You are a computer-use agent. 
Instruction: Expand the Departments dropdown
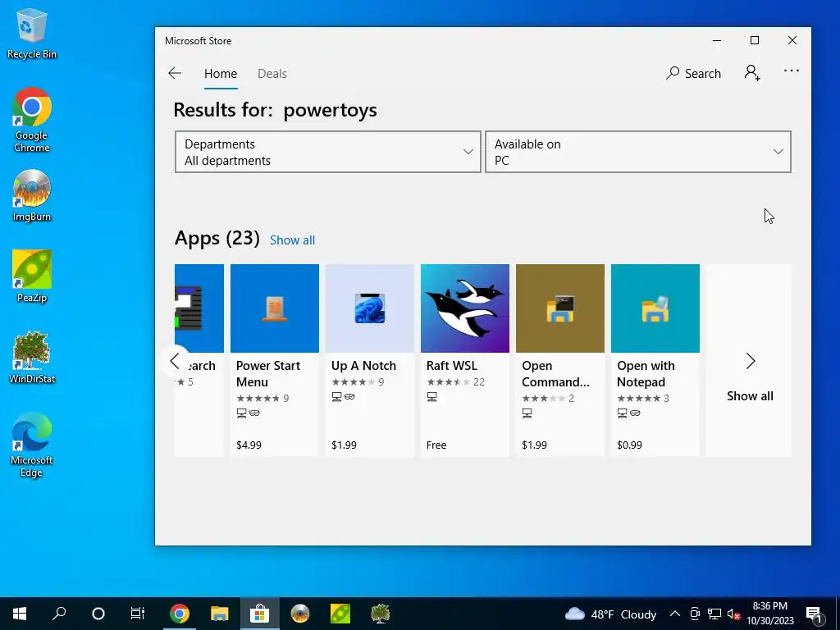tap(328, 152)
